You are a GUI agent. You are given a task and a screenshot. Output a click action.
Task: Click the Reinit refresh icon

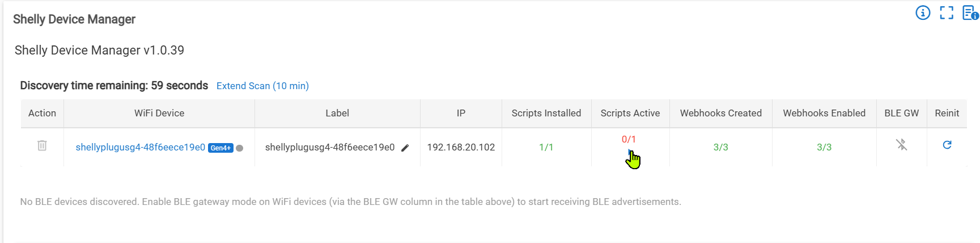(947, 145)
